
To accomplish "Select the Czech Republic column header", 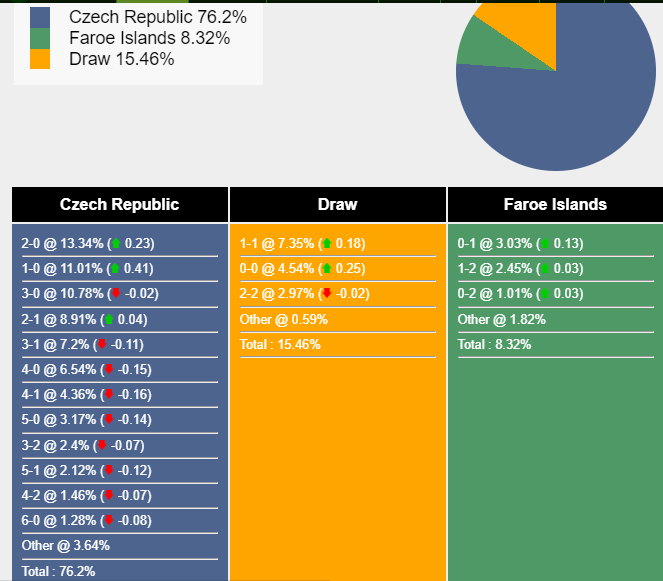I will (x=120, y=204).
